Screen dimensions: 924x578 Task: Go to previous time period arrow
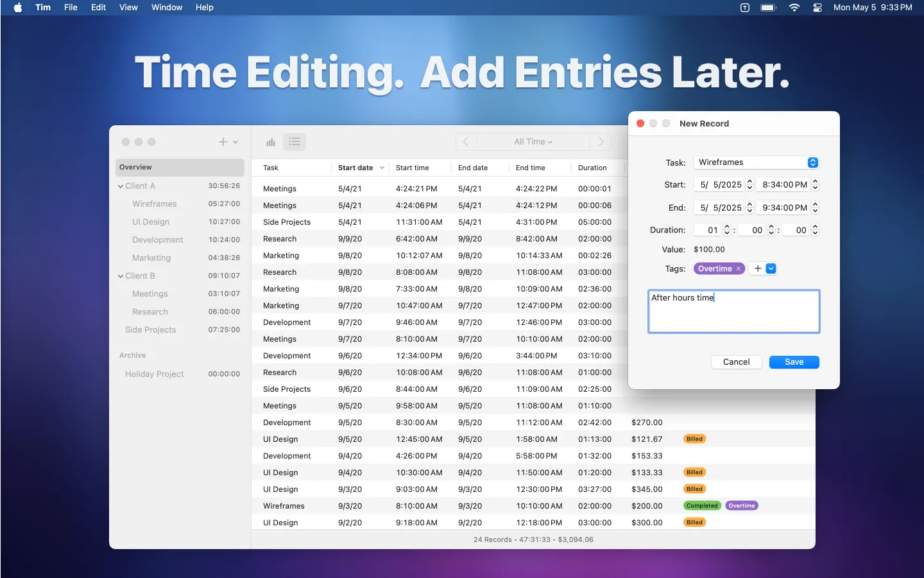(466, 142)
